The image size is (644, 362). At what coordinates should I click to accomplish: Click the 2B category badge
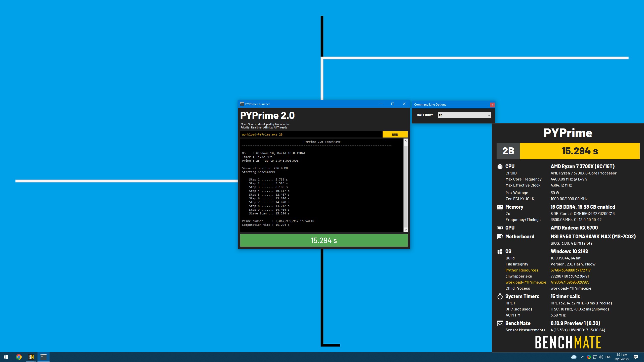(x=508, y=151)
